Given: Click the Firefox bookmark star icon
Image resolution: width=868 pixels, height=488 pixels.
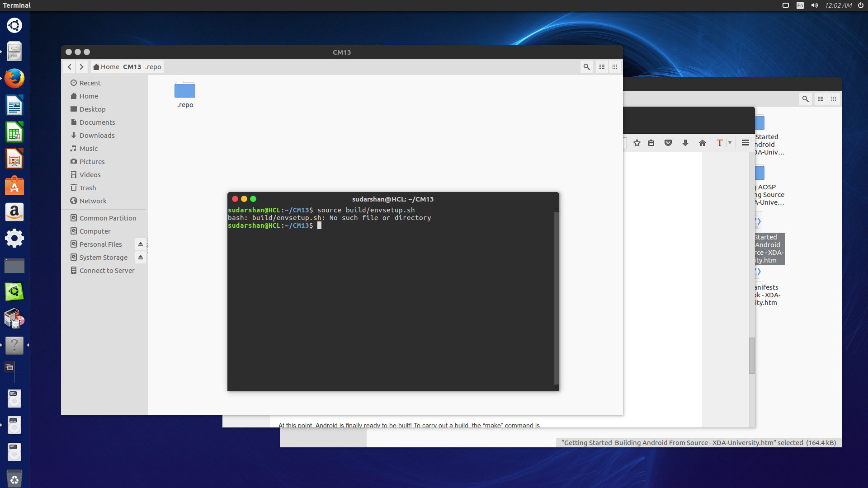Looking at the screenshot, I should (637, 143).
